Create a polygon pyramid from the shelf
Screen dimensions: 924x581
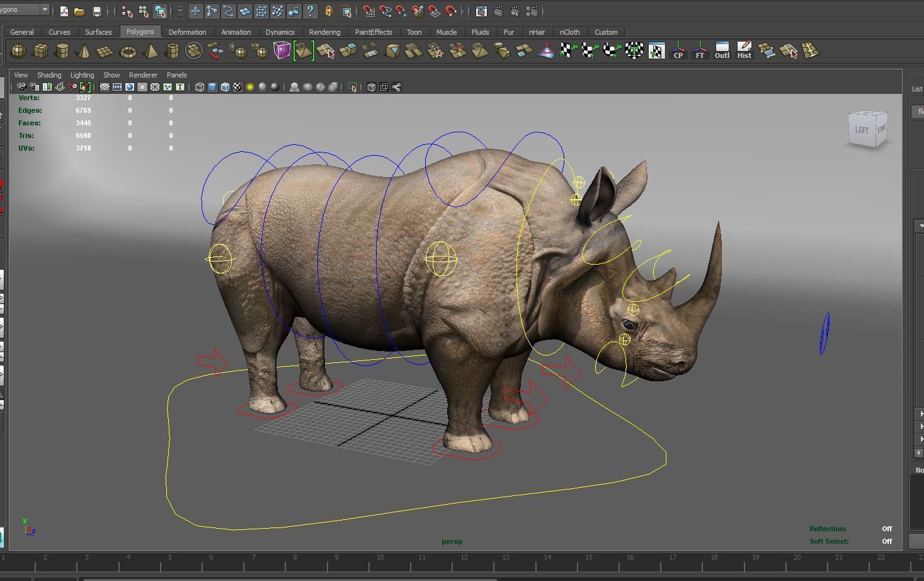[151, 51]
